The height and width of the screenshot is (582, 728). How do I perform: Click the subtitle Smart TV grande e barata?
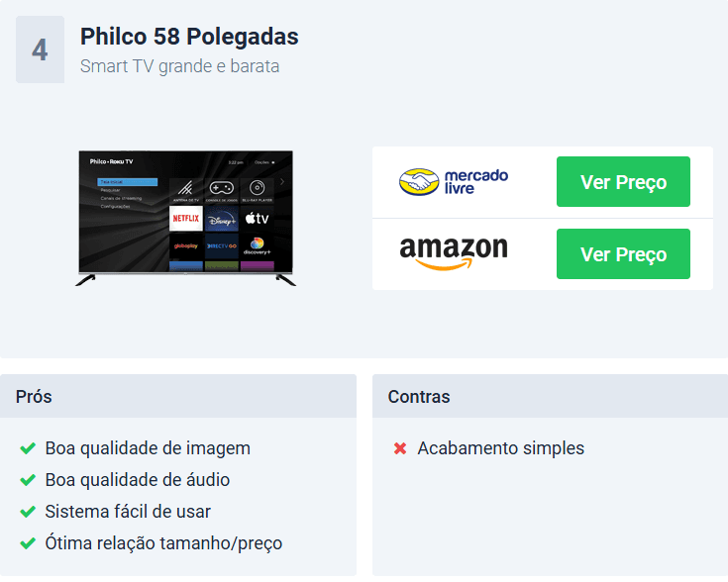tap(179, 66)
